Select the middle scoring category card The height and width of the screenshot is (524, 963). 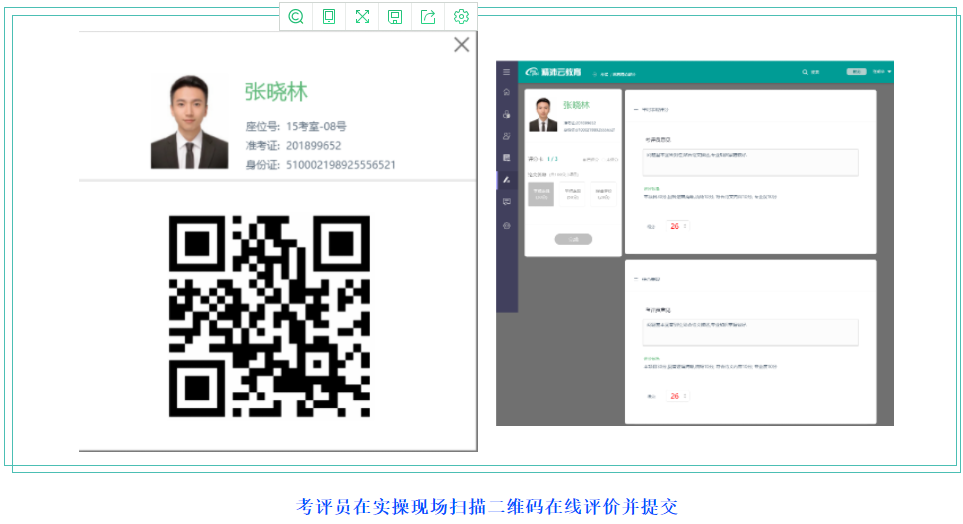coord(572,194)
